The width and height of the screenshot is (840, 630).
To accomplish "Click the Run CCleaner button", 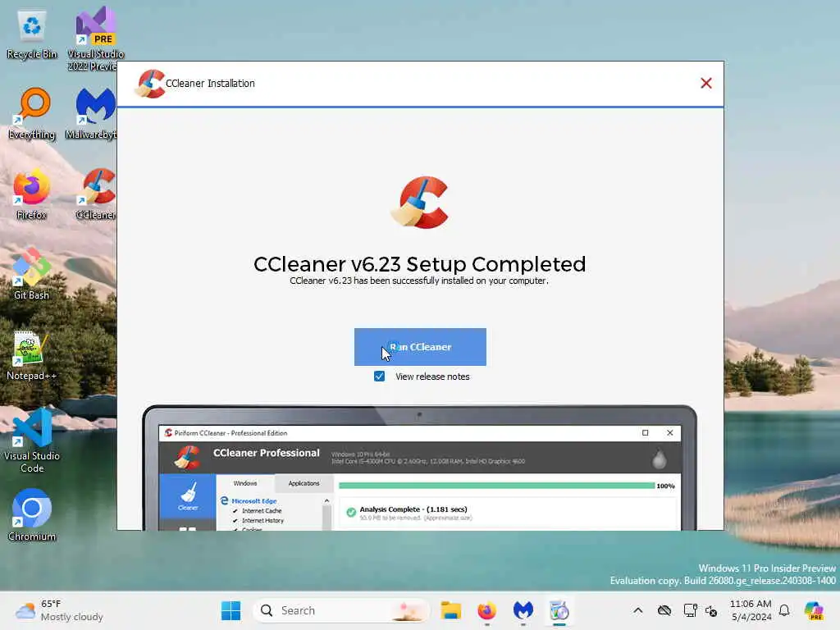I will pos(420,347).
